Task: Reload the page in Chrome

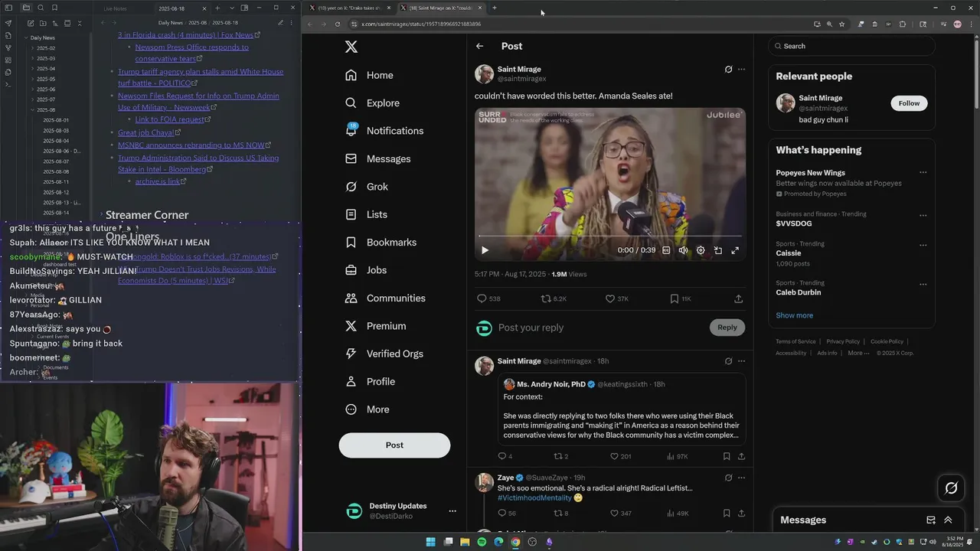Action: click(x=338, y=24)
